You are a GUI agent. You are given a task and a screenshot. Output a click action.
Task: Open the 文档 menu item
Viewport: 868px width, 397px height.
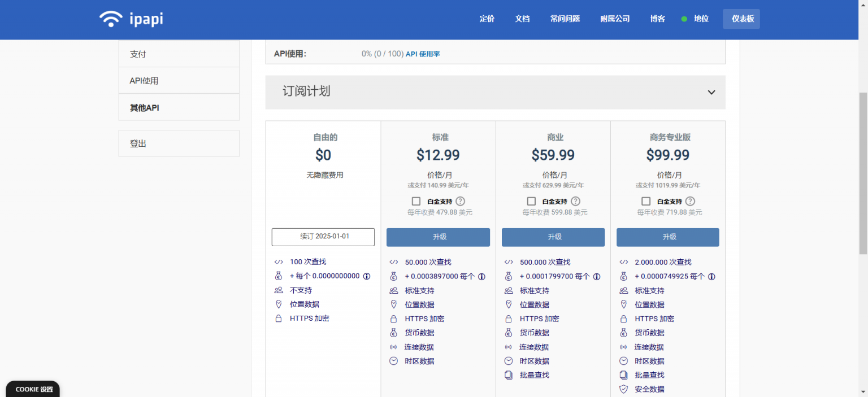[x=522, y=19]
